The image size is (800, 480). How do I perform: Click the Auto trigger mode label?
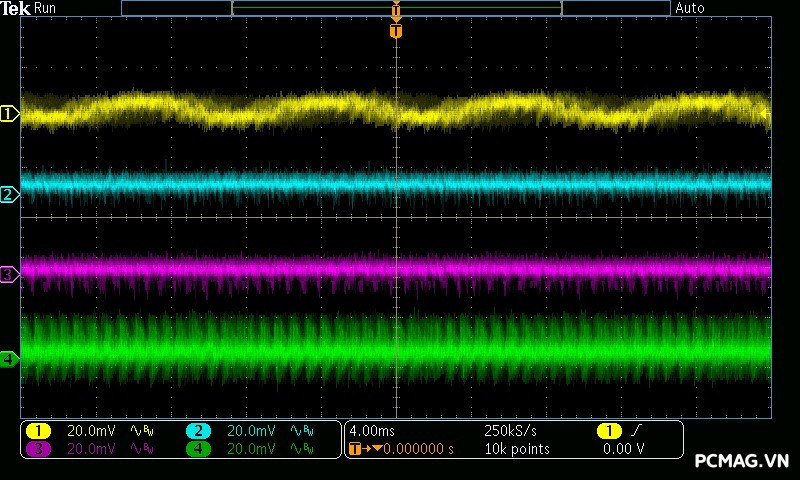[x=690, y=8]
